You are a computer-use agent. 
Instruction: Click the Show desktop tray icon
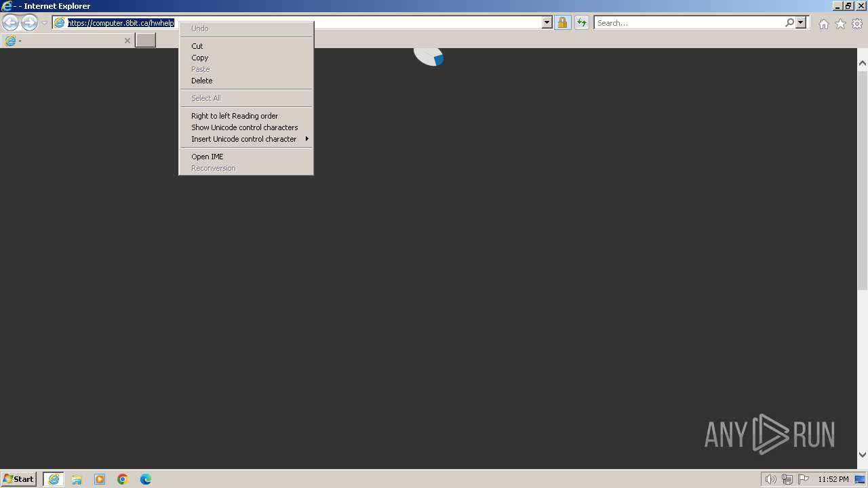860,479
